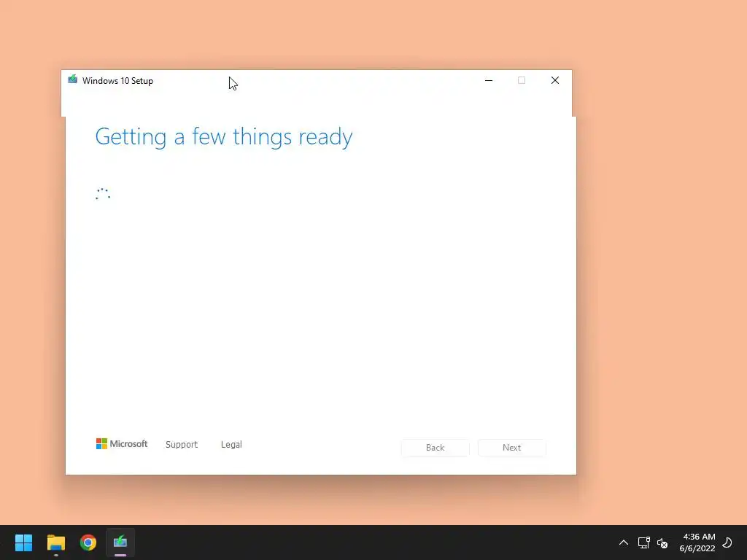Open the muted volume tray icon
The image size is (747, 560).
[662, 542]
